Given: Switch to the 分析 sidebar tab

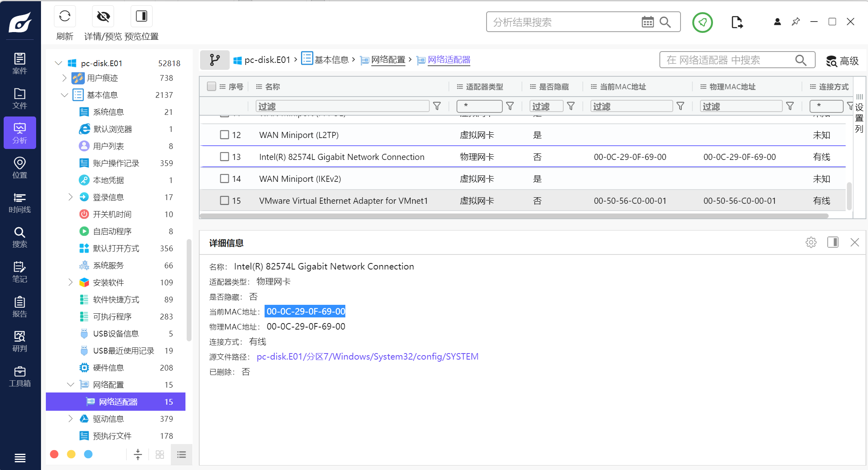Looking at the screenshot, I should (19, 133).
